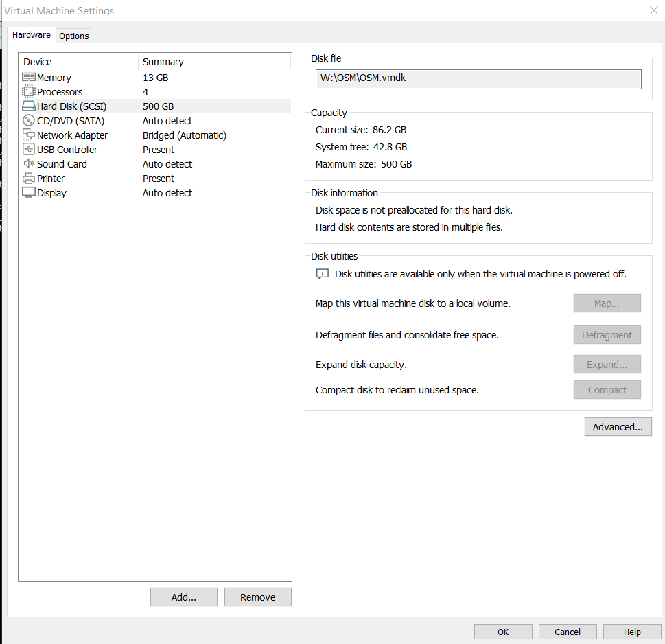Confirm settings with OK
665x644 pixels.
(503, 632)
